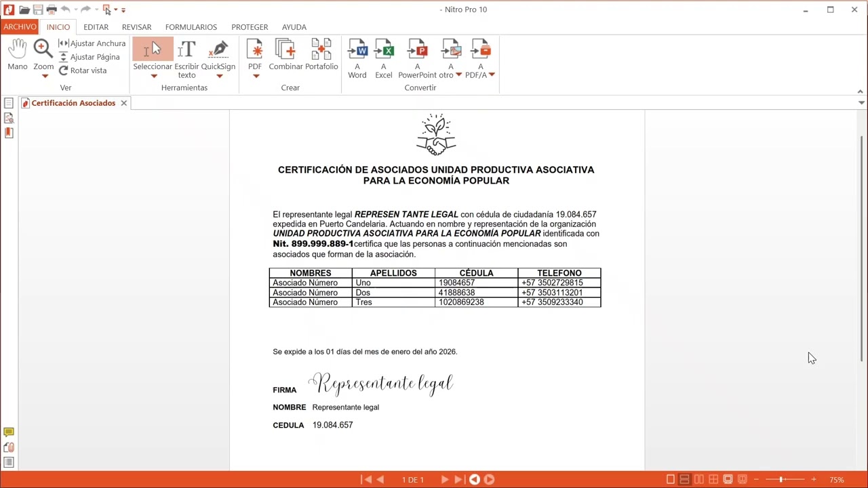Switch to facing continuous view
The width and height of the screenshot is (868, 488).
713,479
